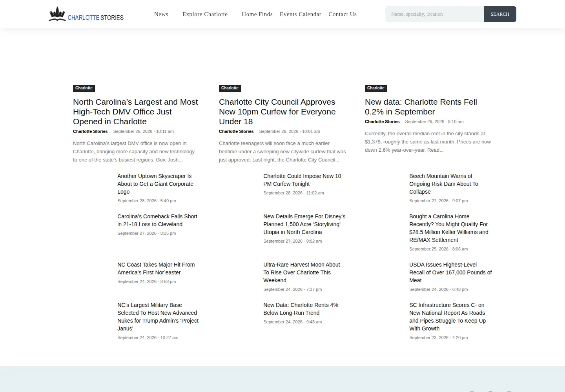The image size is (565, 392).
Task: Select the Charlotte tag above the curfew article
Action: 230,88
